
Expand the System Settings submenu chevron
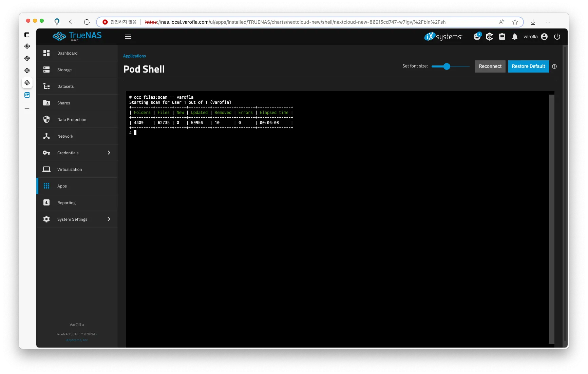109,219
